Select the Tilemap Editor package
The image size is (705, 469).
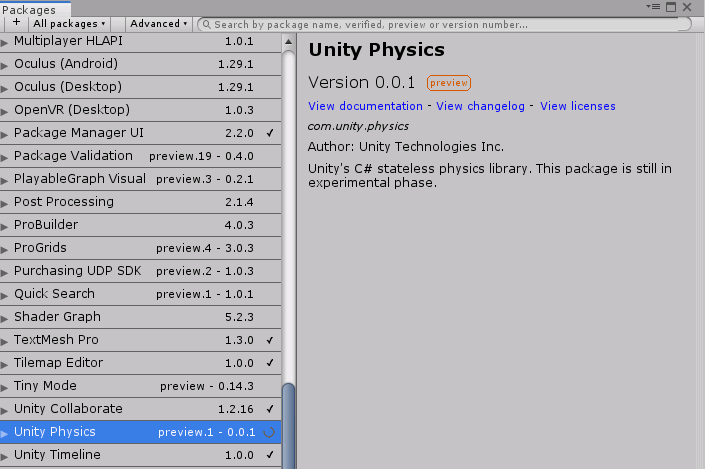pos(140,363)
